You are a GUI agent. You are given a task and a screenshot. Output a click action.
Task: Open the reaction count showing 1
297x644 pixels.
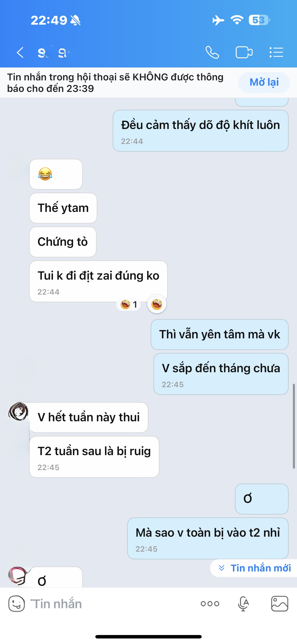coord(128,304)
